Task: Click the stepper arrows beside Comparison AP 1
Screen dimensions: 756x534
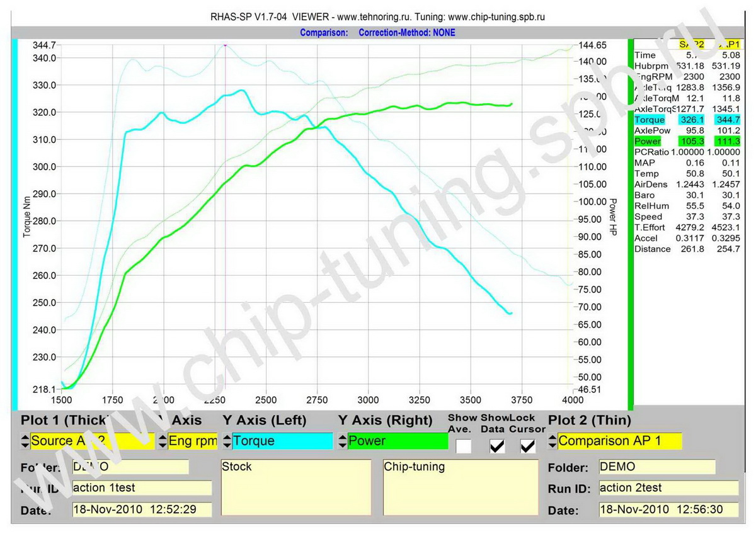Action: pyautogui.click(x=553, y=441)
